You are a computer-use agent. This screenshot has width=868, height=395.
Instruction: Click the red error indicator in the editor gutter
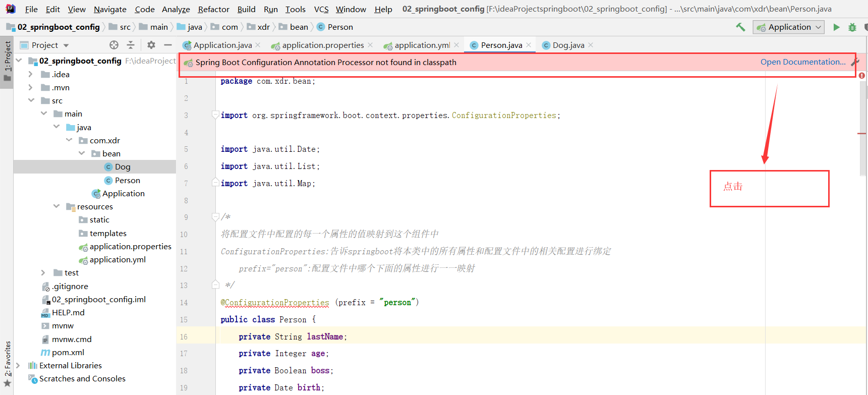tap(862, 76)
